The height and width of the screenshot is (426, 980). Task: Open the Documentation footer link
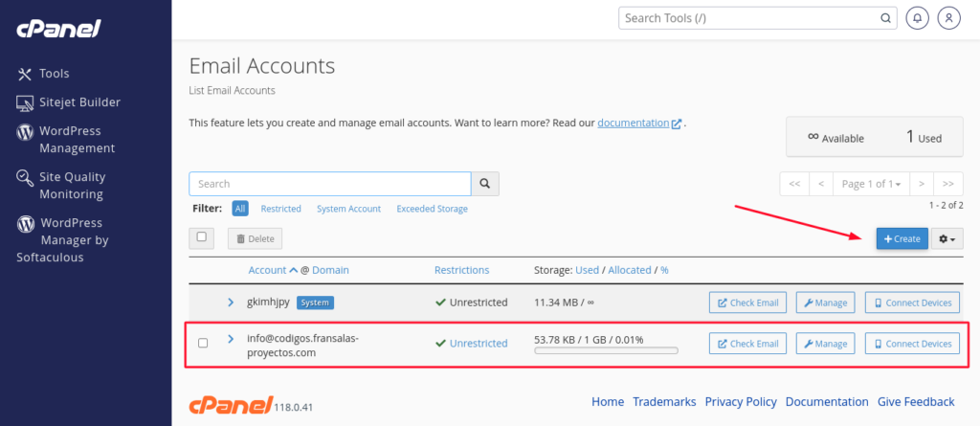827,402
